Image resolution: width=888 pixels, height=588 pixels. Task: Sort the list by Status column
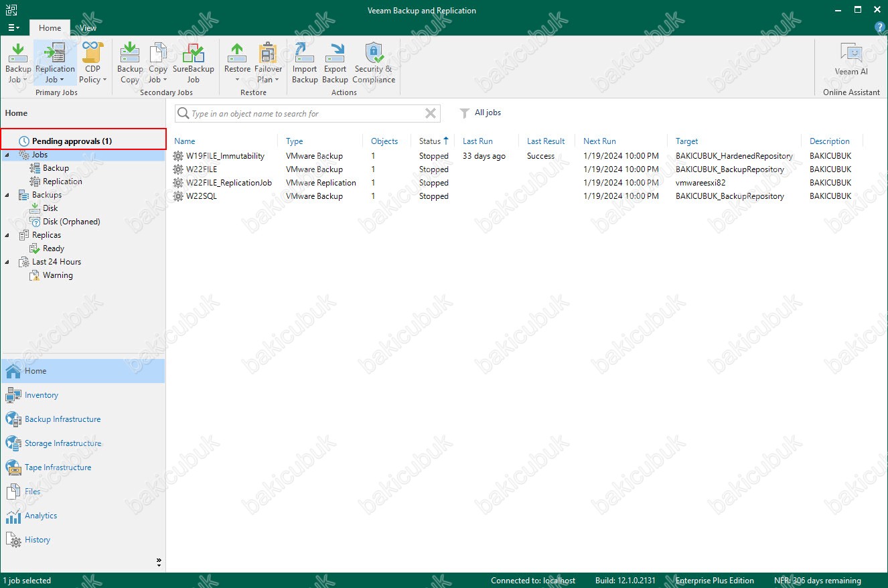point(429,141)
